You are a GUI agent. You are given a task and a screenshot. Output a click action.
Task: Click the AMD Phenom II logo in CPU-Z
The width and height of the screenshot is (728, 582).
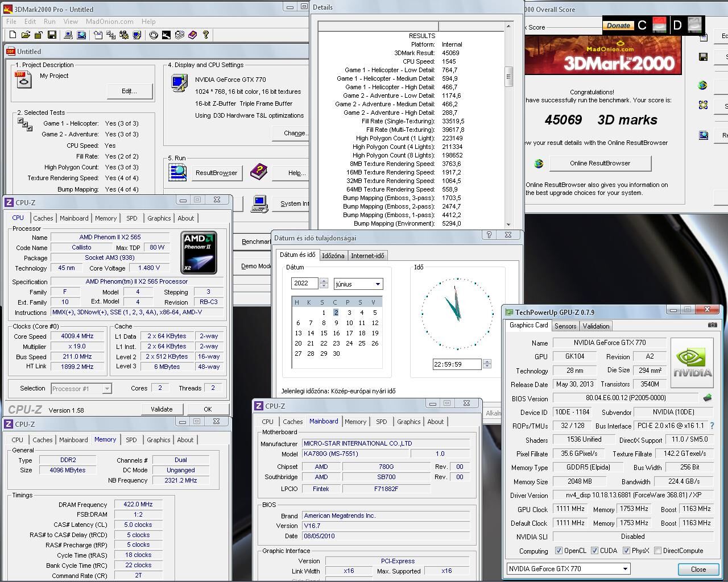(x=198, y=252)
